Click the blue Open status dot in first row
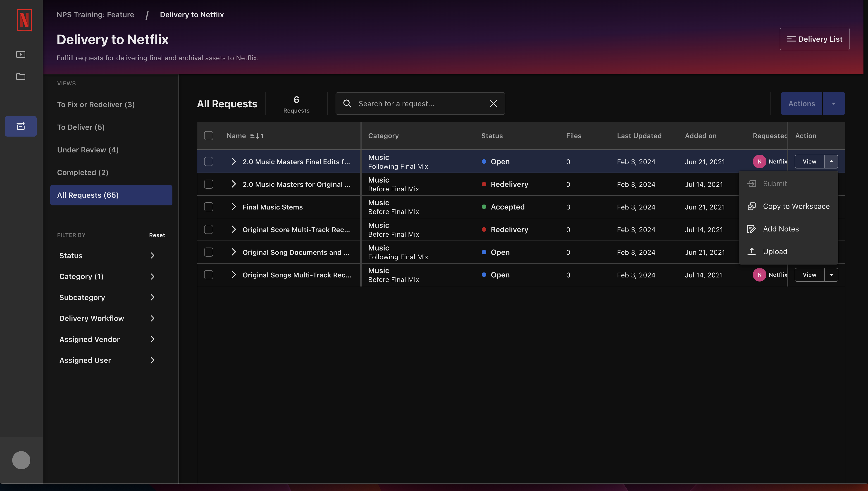 484,161
